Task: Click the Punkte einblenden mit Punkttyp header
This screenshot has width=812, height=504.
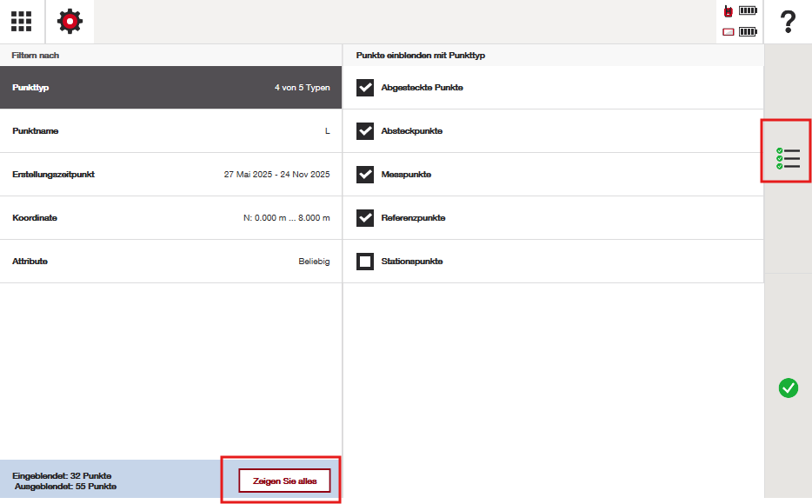Action: click(421, 56)
